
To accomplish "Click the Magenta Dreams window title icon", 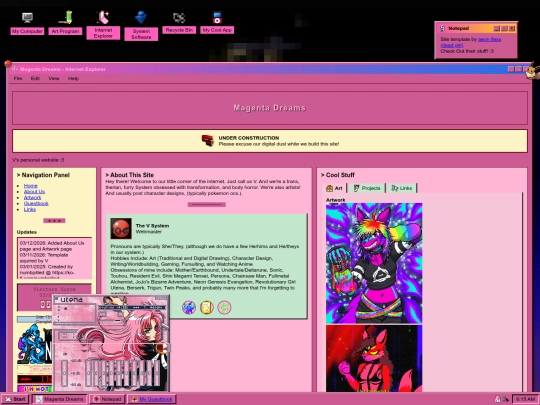I will tap(14, 69).
